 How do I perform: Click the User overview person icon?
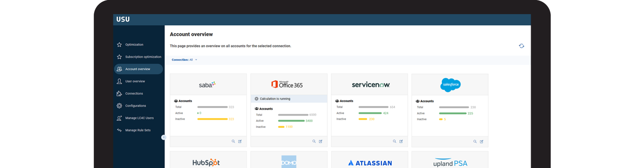[x=119, y=81]
